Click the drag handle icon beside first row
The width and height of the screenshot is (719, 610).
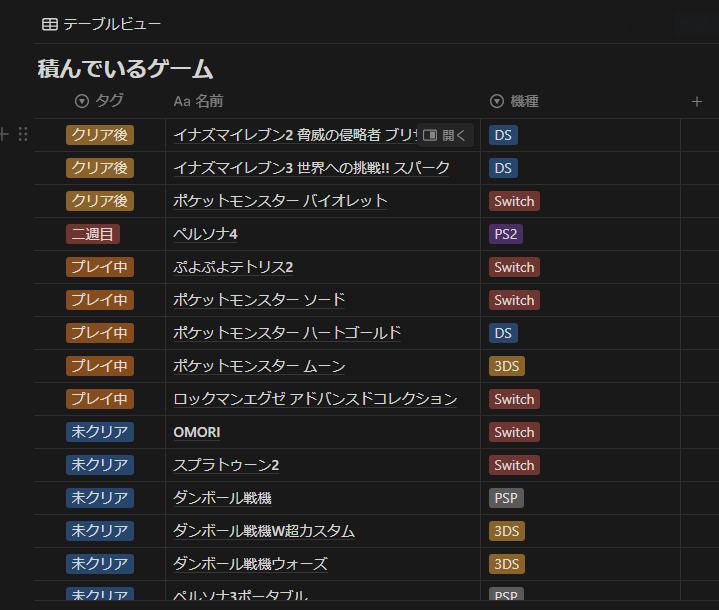[x=23, y=134]
